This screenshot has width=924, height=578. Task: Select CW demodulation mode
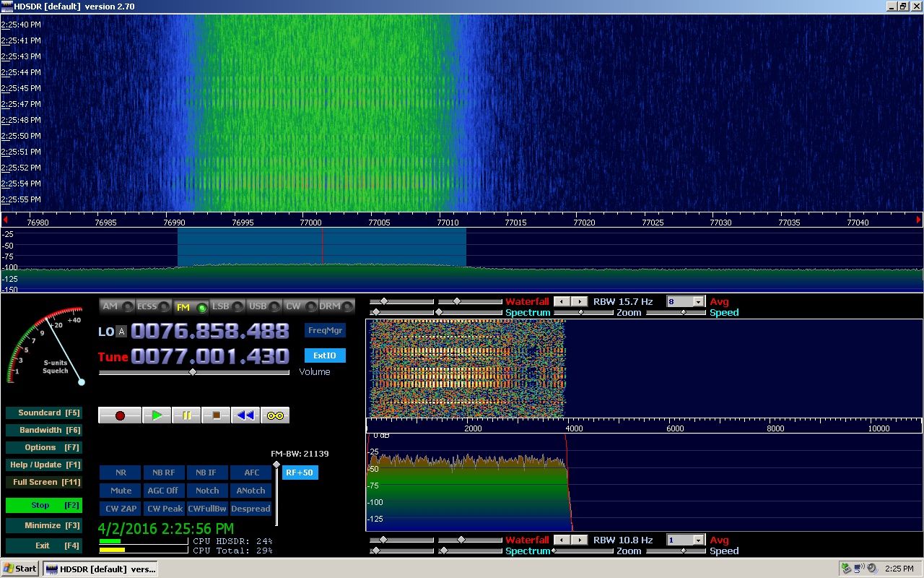tap(300, 306)
